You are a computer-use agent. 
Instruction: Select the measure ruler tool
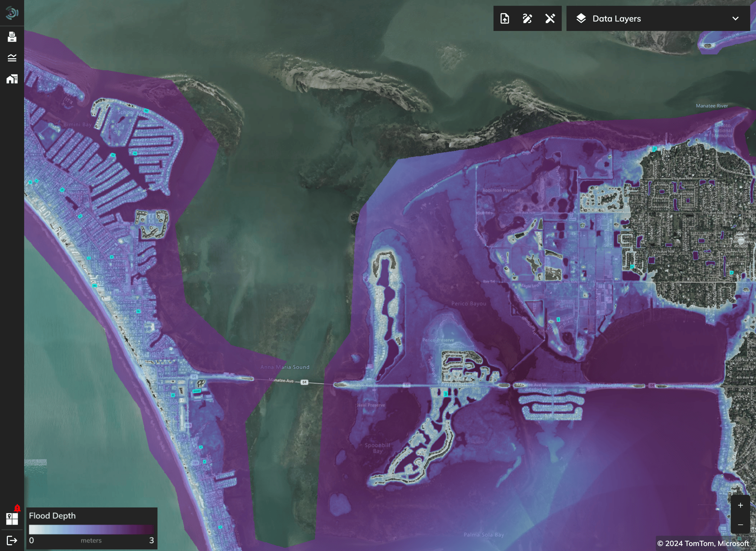(550, 19)
